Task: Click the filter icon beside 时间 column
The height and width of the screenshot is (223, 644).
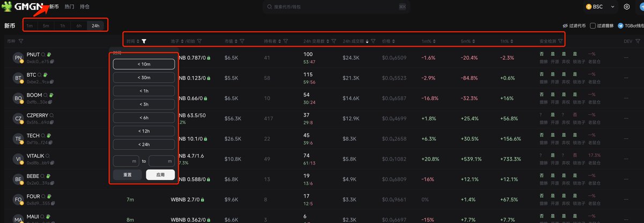Action: click(x=144, y=41)
